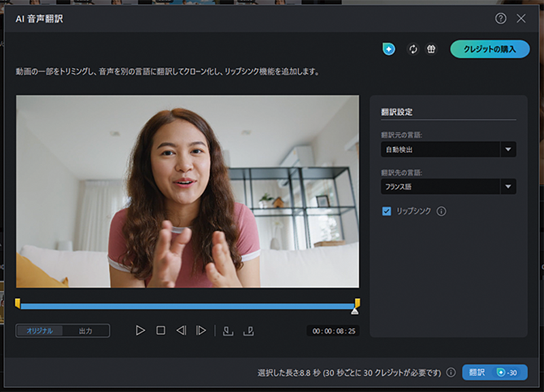Show the リップシンク info tooltip icon
This screenshot has width=544, height=392.
click(441, 211)
